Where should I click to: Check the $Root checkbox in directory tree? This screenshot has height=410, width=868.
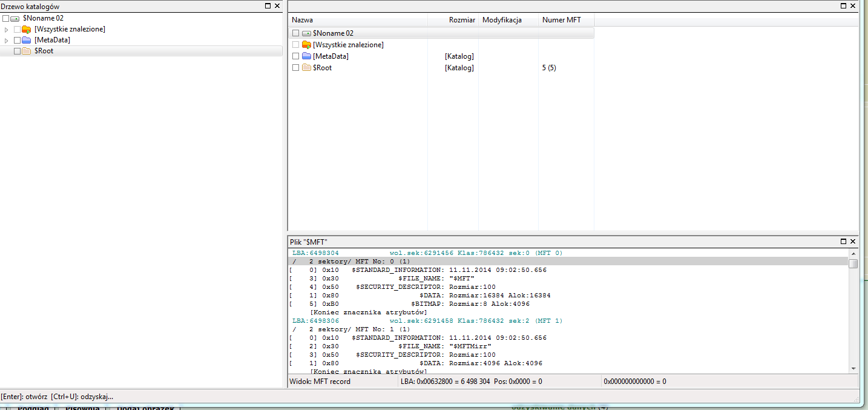(17, 51)
